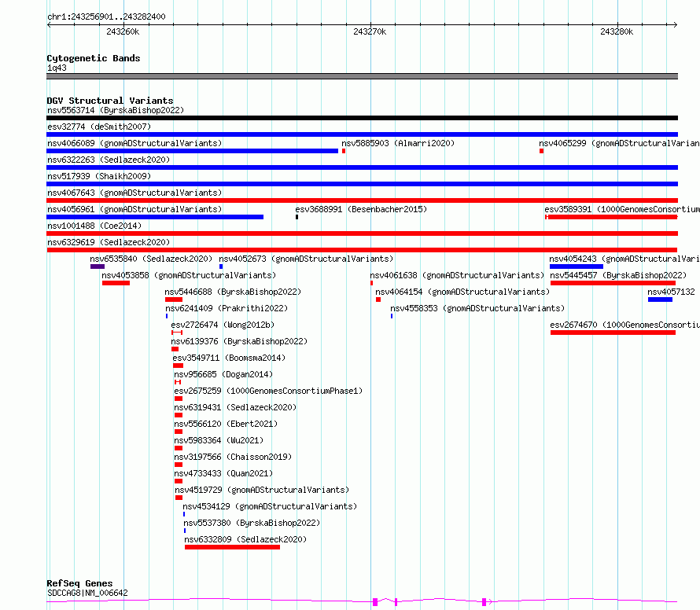
Task: Open esv3549711 (Boomsma2014) label
Action: [229, 358]
